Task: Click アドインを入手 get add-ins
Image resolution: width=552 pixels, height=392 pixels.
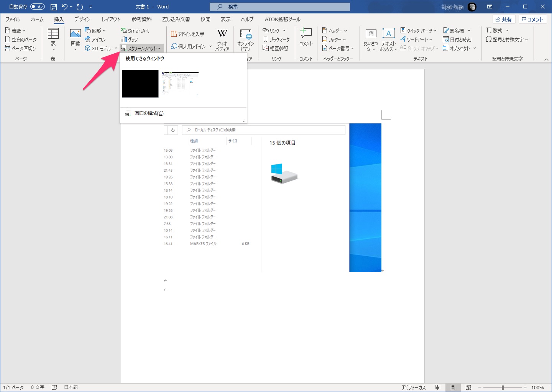Action: tap(187, 34)
